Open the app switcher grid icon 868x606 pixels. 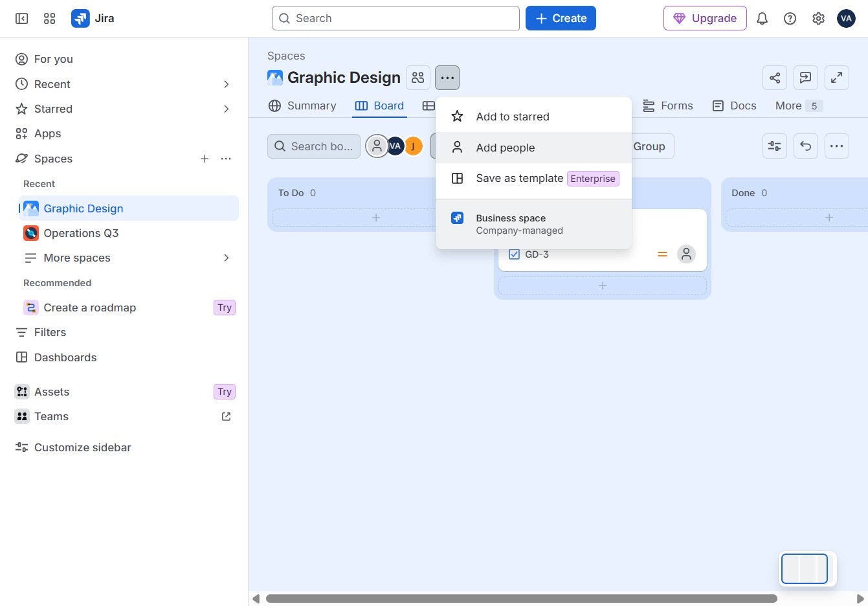pyautogui.click(x=50, y=19)
